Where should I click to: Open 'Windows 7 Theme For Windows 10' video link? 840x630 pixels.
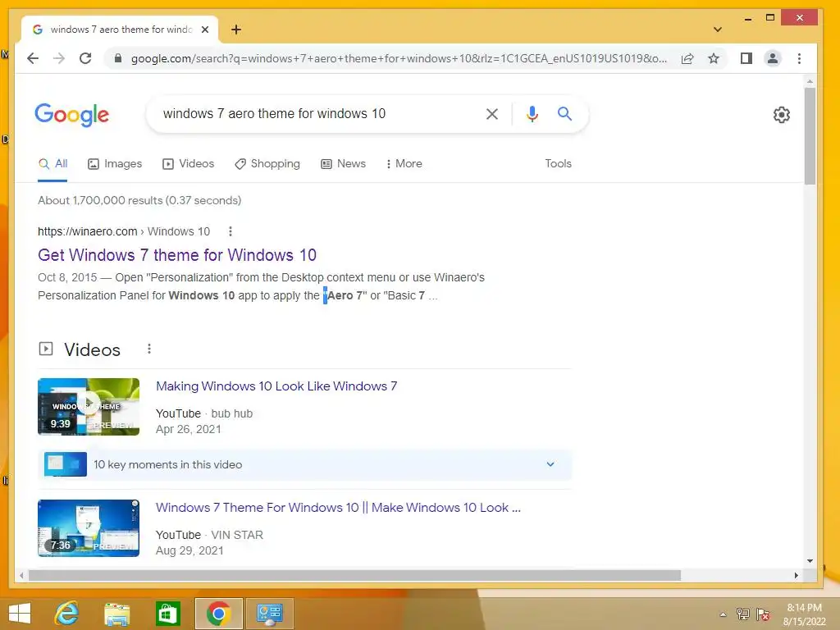338,507
